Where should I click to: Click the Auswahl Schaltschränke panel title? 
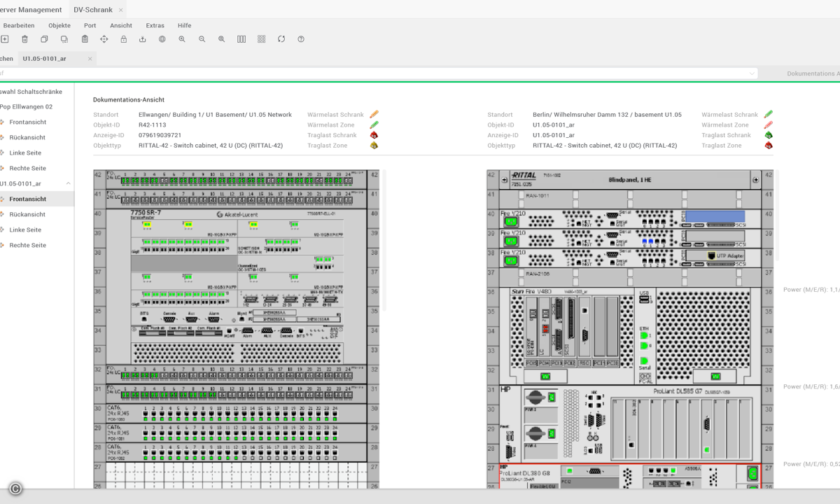tap(31, 92)
